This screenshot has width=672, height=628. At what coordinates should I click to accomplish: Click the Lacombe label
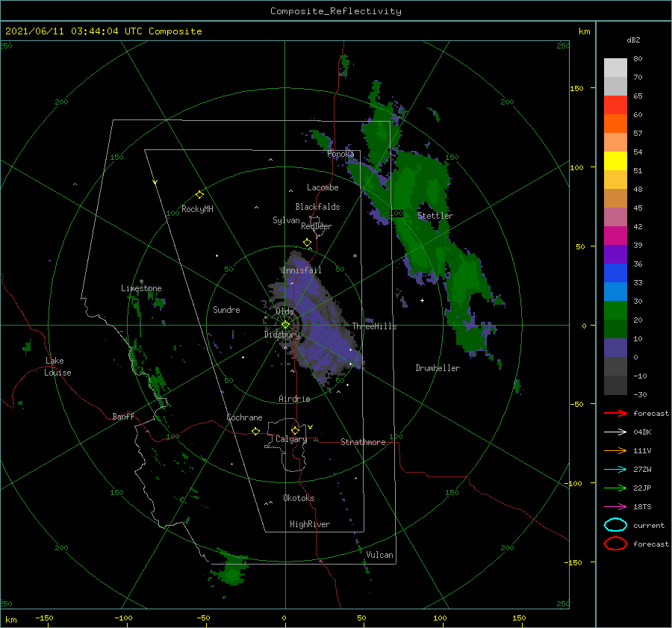(x=323, y=187)
